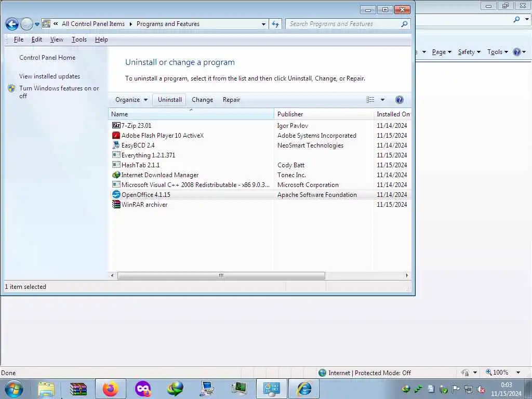The image size is (532, 399).
Task: Go to Control Panel Home
Action: click(47, 58)
